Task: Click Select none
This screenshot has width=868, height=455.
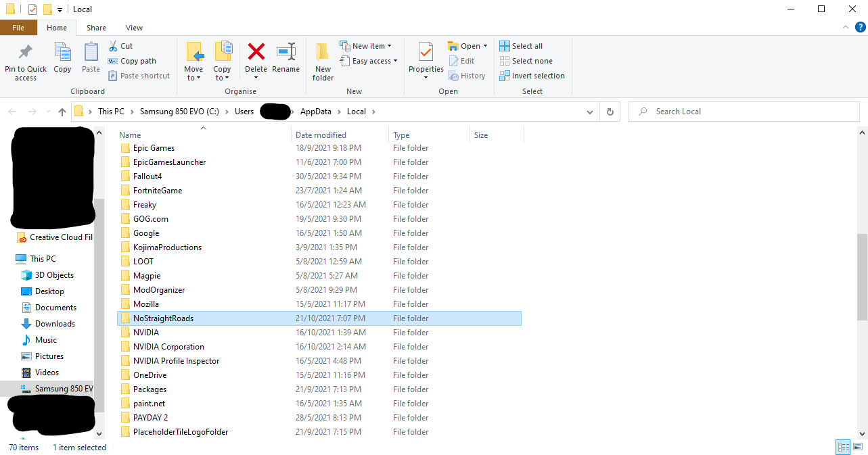Action: click(x=526, y=61)
